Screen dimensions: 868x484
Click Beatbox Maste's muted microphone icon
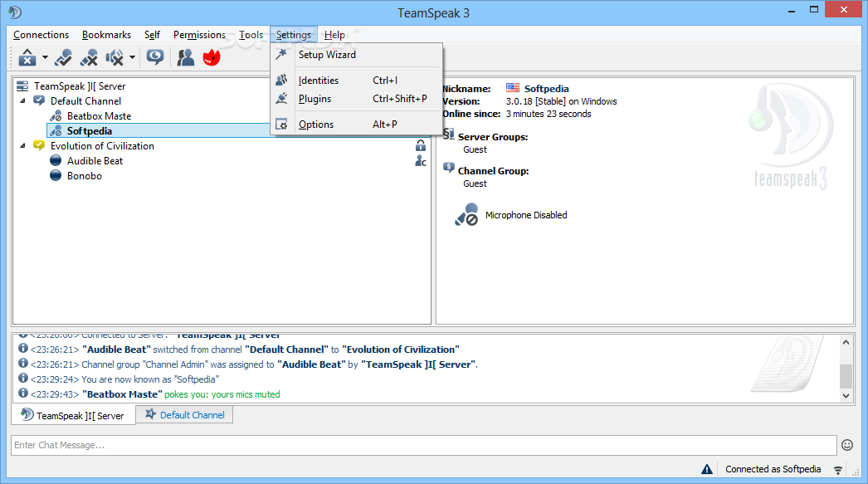pos(56,116)
